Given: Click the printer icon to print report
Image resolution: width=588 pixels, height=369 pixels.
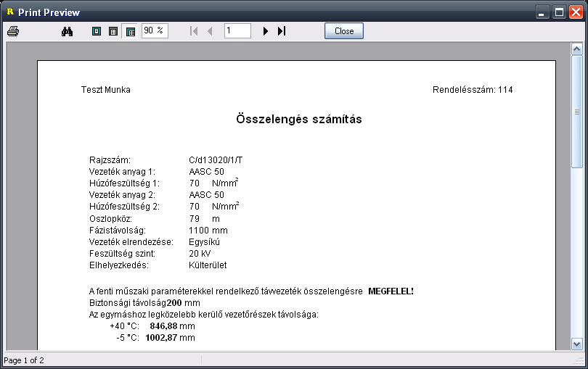Looking at the screenshot, I should pos(13,31).
